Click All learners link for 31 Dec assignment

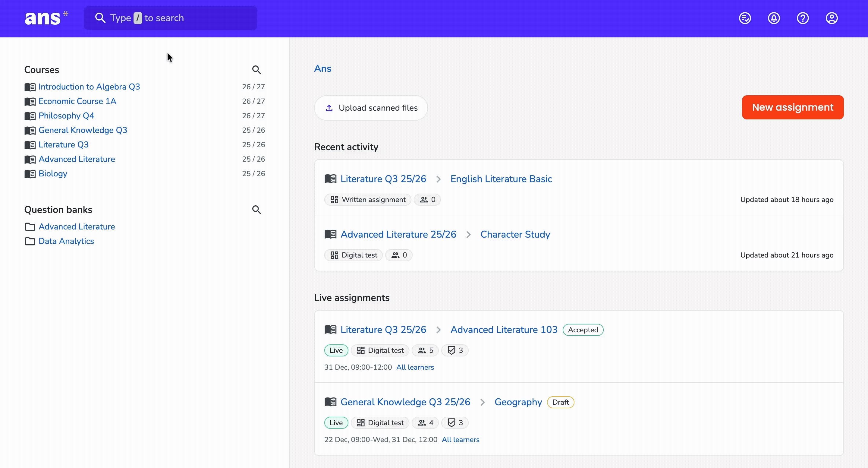pyautogui.click(x=415, y=367)
